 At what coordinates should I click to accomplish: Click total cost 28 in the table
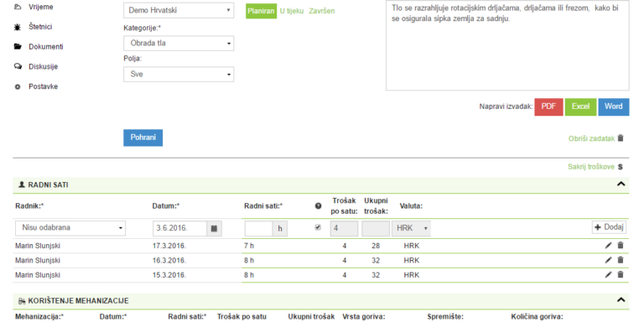tap(376, 246)
